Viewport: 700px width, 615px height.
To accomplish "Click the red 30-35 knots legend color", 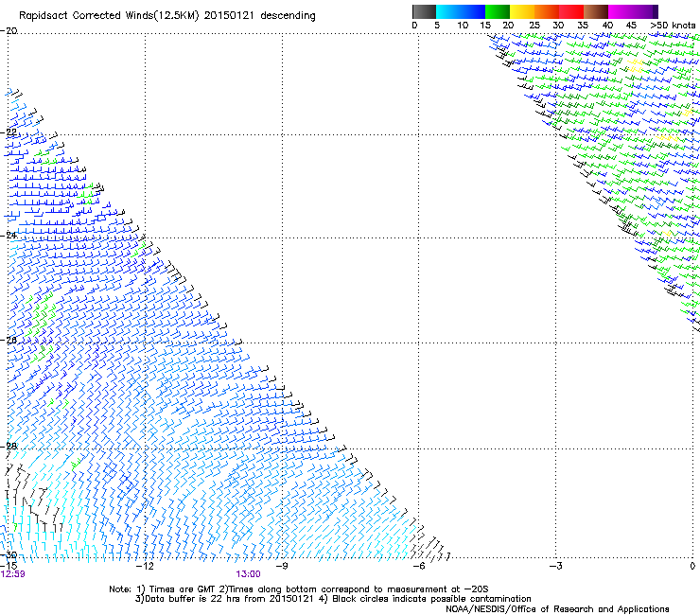I will point(571,11).
